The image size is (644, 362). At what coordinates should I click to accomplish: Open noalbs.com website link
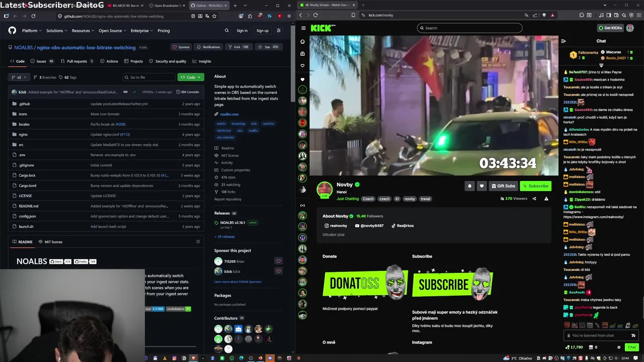(x=229, y=114)
